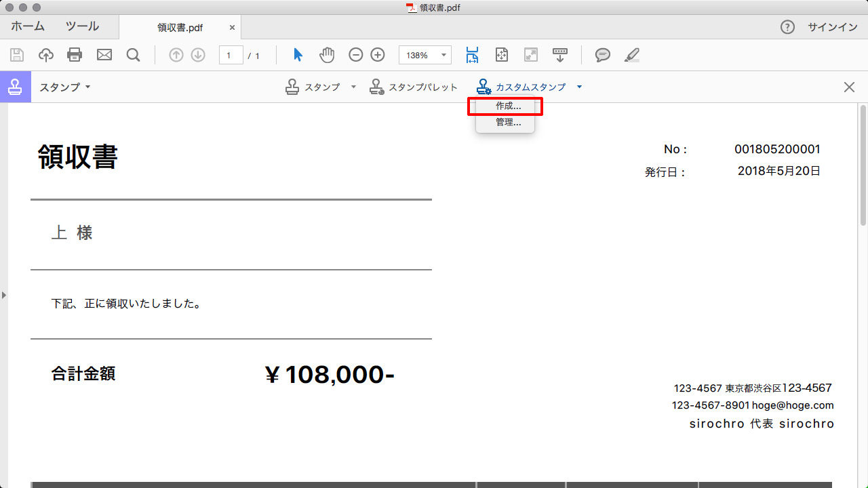Click the page number input field
The height and width of the screenshot is (488, 868).
(x=231, y=56)
